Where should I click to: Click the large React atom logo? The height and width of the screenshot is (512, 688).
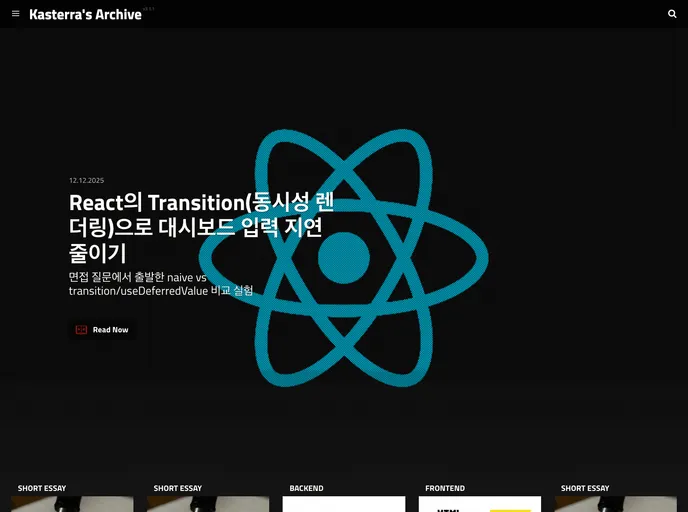[345, 258]
